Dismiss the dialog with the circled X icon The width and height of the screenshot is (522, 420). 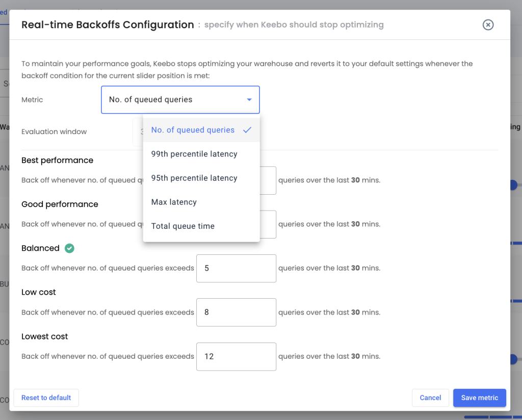coord(488,24)
